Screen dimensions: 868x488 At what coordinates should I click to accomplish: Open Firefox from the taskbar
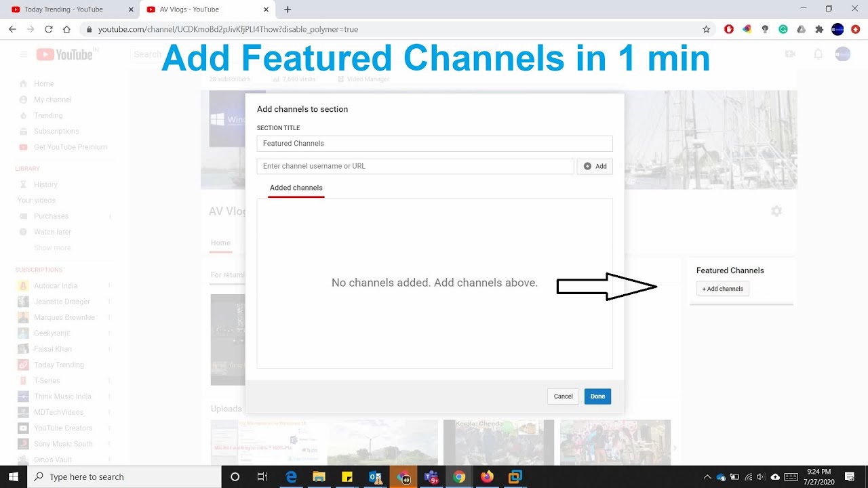487,476
